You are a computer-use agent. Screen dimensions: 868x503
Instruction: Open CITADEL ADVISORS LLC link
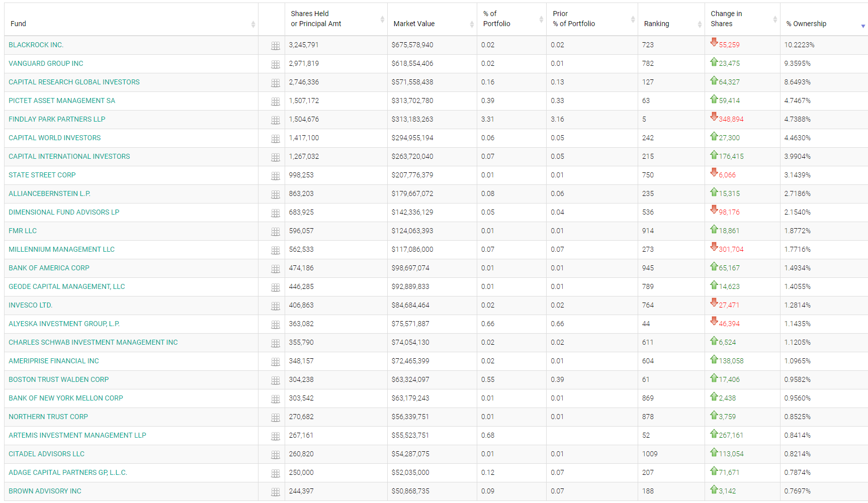(46, 454)
